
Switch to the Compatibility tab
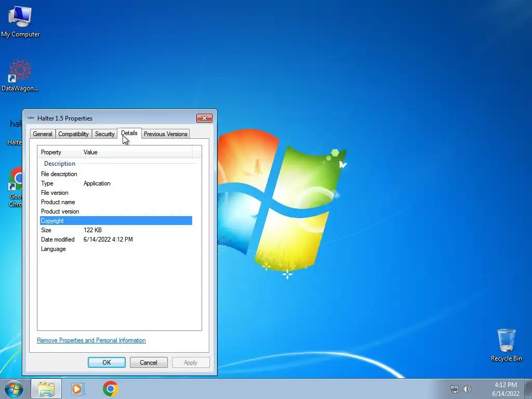click(73, 134)
